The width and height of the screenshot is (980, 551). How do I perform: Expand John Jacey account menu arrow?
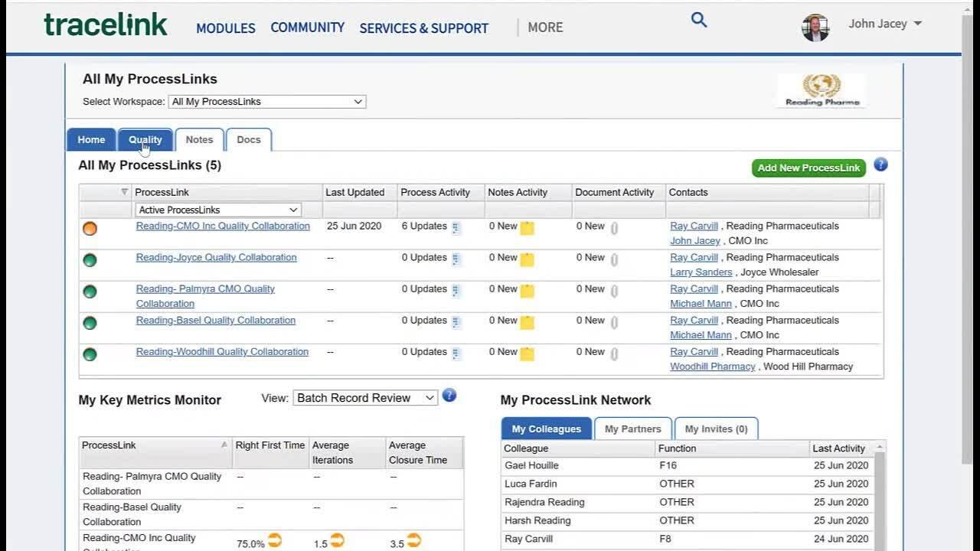pyautogui.click(x=918, y=24)
